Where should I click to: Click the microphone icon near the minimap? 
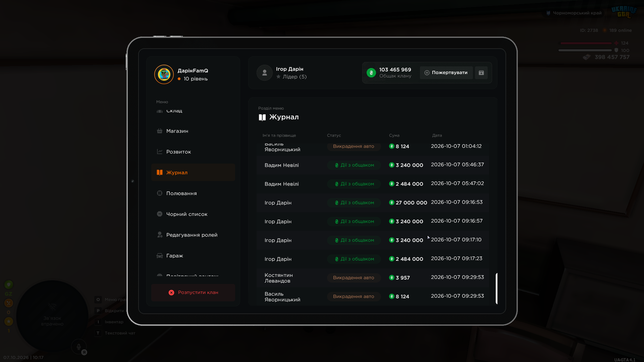coord(77,346)
